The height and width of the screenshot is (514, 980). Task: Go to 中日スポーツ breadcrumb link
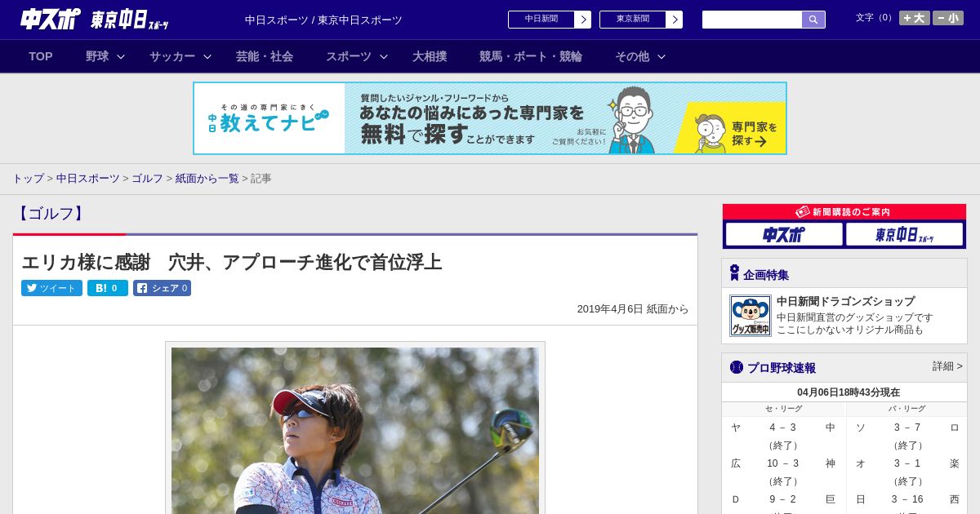88,178
